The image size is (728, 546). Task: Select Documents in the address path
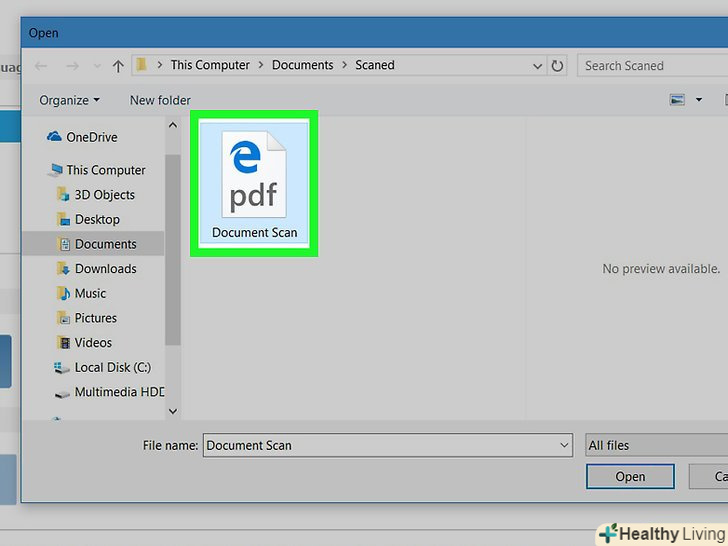303,65
